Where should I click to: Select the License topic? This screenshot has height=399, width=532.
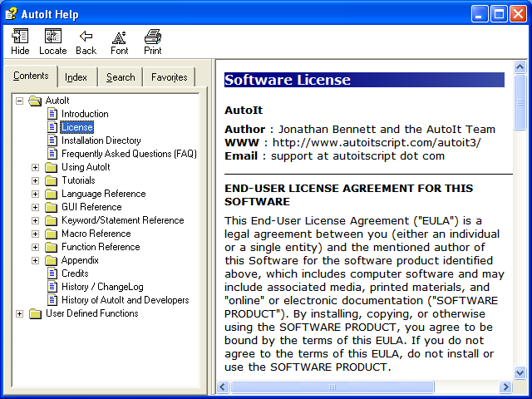tap(77, 127)
